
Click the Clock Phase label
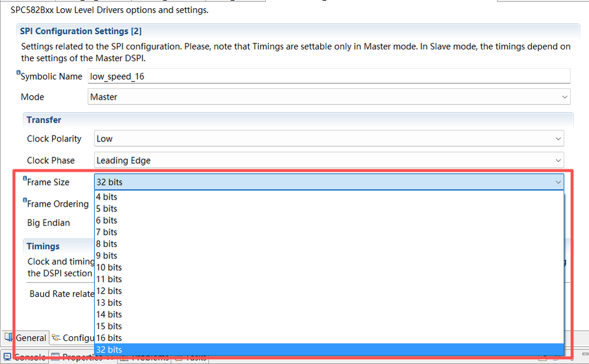[51, 160]
